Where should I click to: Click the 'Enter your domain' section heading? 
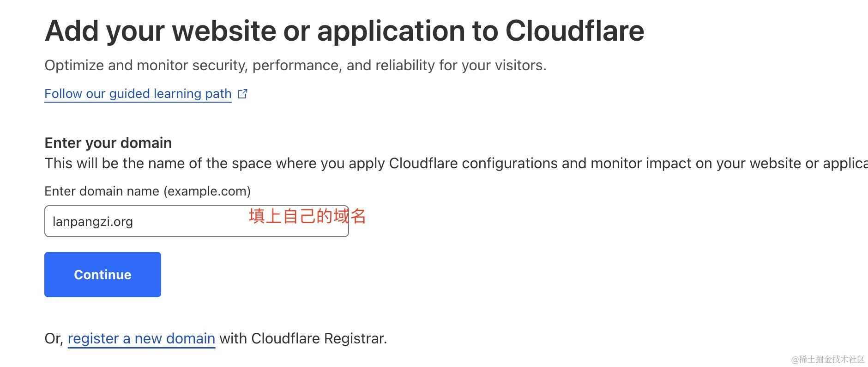point(108,143)
